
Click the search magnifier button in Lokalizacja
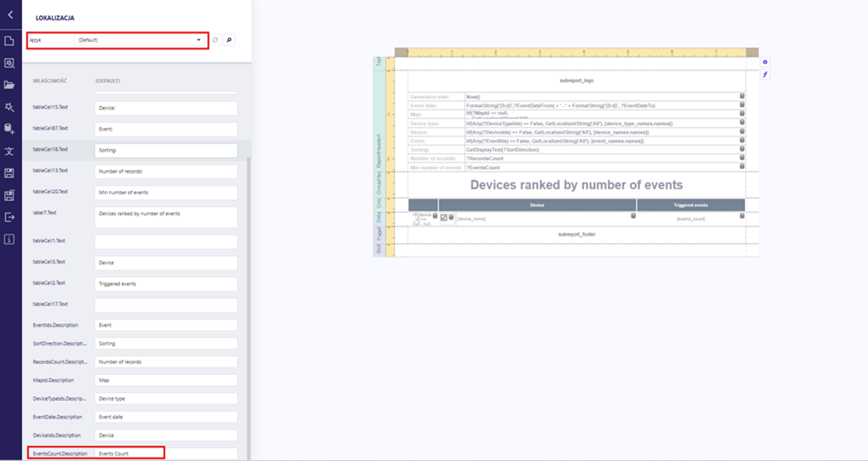(229, 40)
